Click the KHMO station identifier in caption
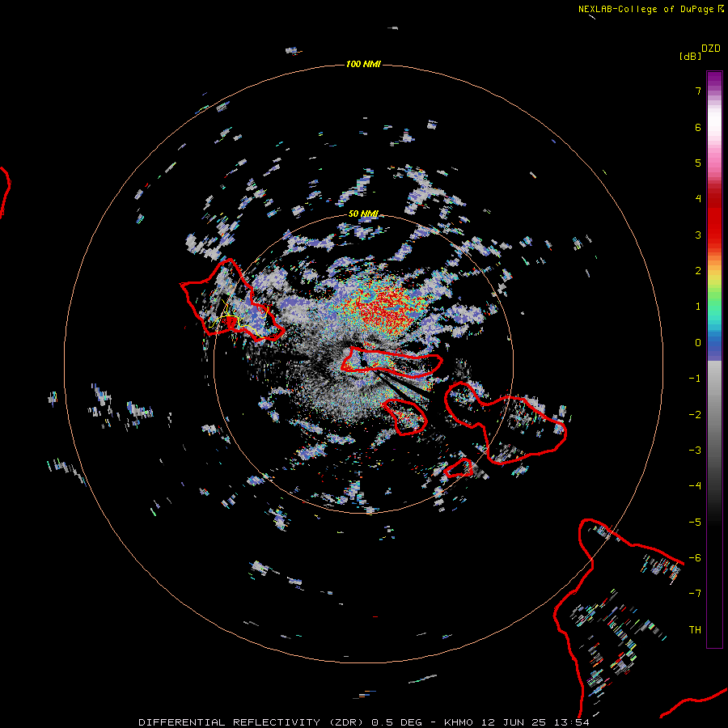Screen dimensions: 728x728 [459, 722]
